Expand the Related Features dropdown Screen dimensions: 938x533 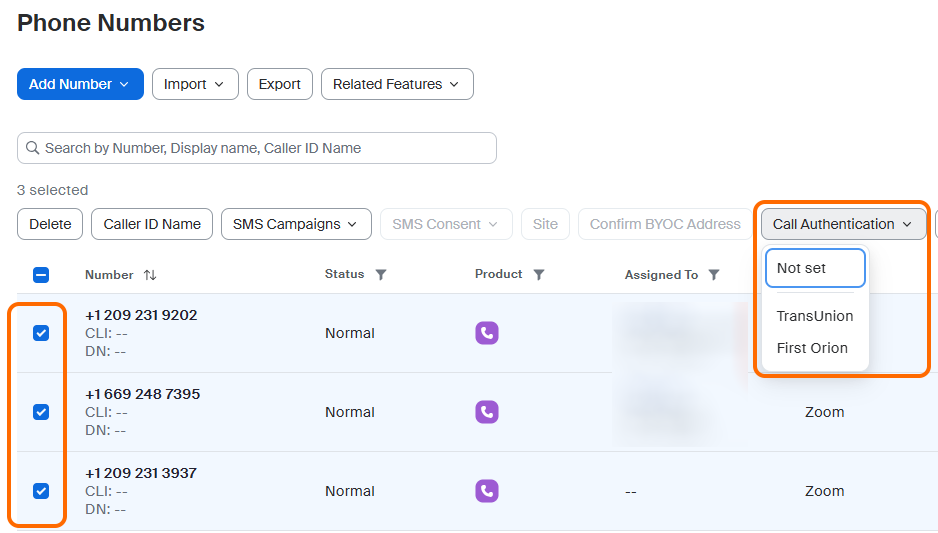point(396,84)
